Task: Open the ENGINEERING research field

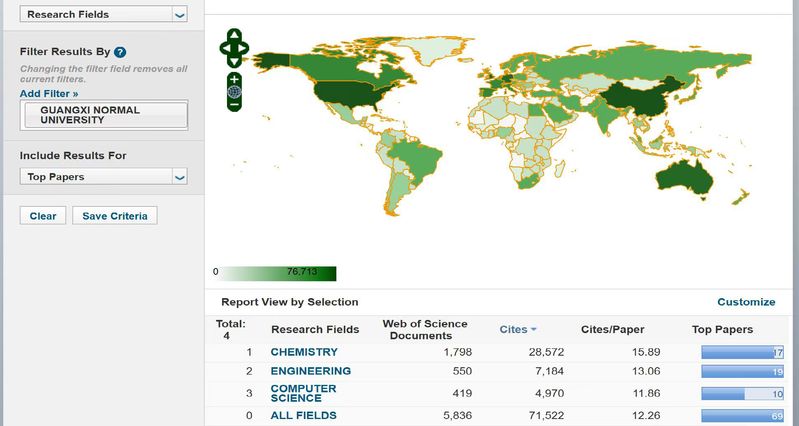Action: click(x=310, y=371)
